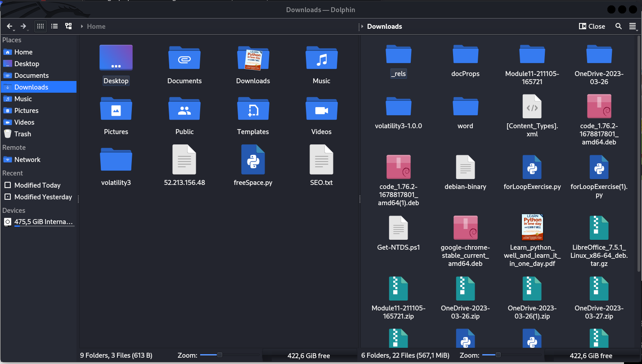Switch to Icons view mode
This screenshot has height=364, width=642.
[x=40, y=26]
